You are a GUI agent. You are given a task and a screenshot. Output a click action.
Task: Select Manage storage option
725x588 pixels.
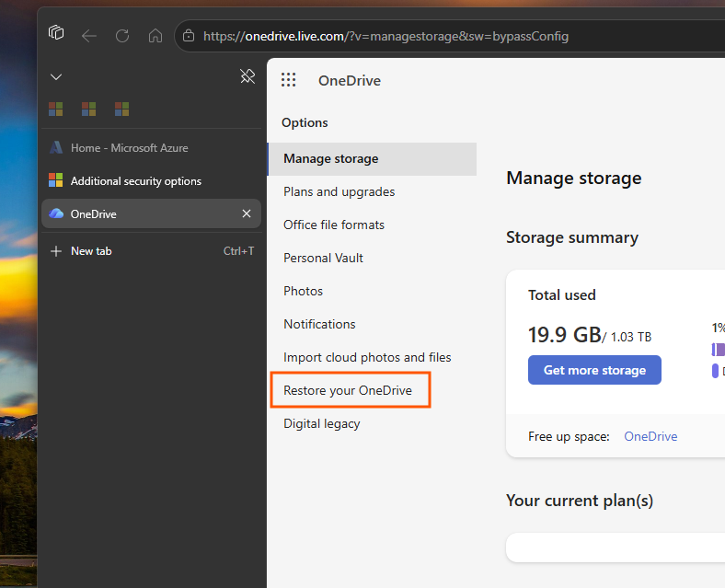pos(372,158)
